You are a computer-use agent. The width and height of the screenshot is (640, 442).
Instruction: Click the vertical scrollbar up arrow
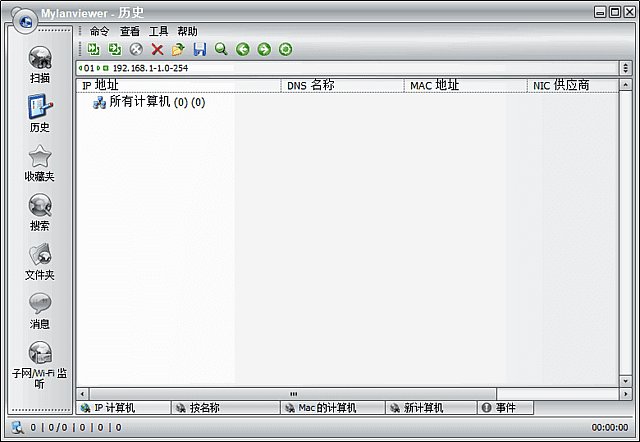click(625, 85)
